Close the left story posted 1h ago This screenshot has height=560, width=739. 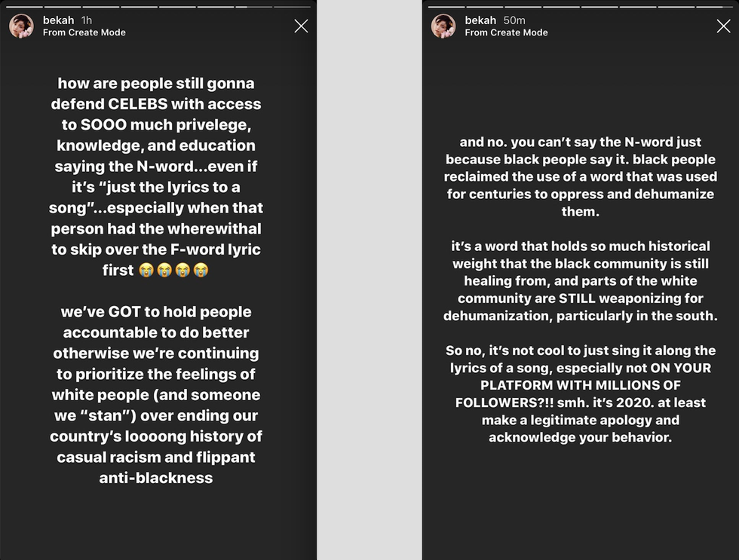(x=301, y=26)
